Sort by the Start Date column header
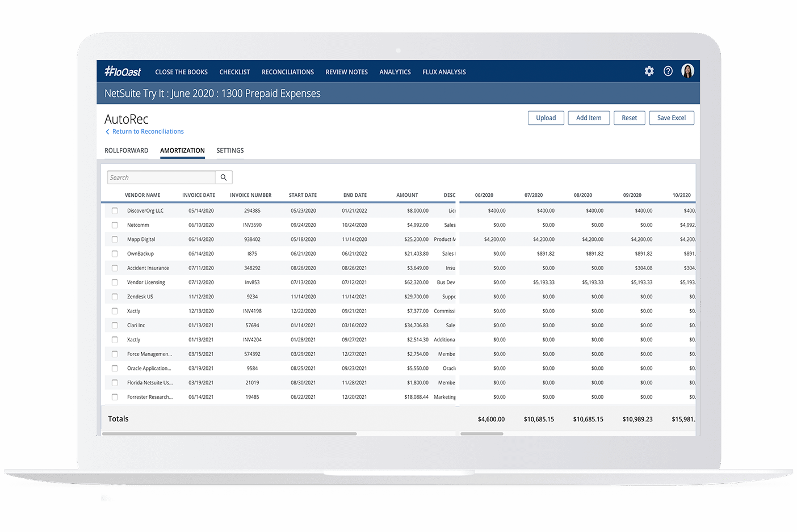The width and height of the screenshot is (797, 532). coord(303,195)
